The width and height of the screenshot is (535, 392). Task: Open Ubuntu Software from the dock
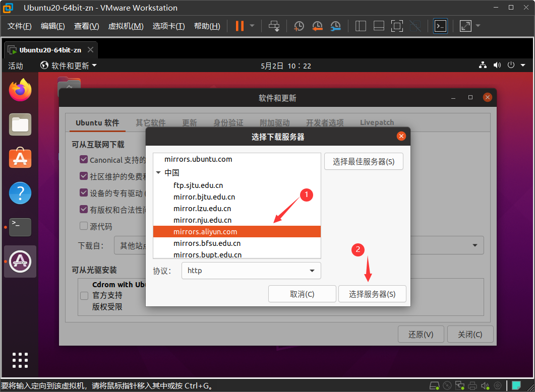click(x=20, y=158)
